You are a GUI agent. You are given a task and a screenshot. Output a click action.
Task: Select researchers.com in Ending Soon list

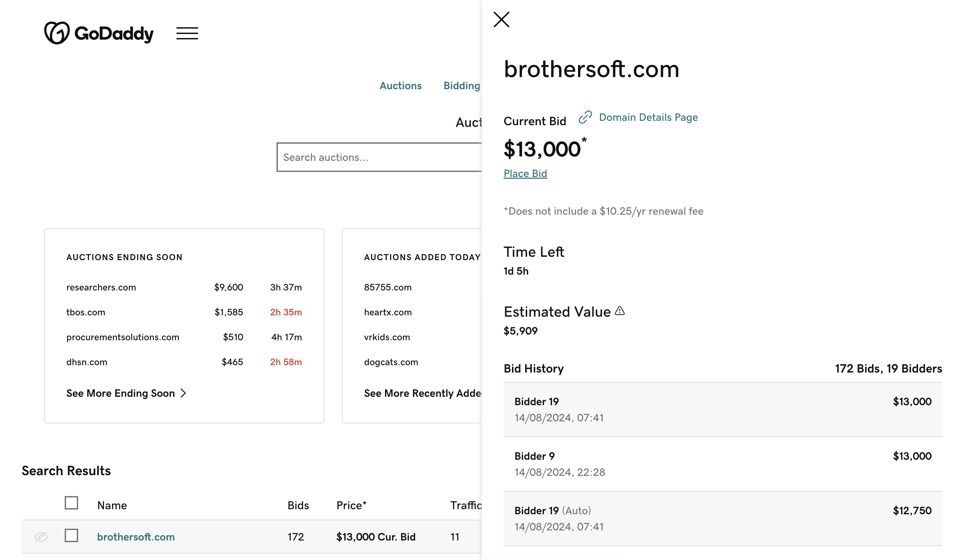[101, 287]
